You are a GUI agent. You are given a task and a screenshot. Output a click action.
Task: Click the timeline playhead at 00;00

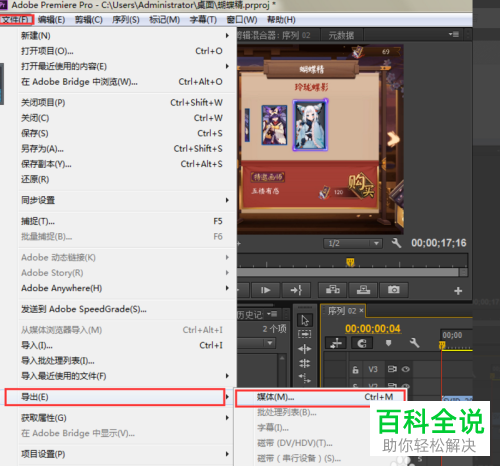442,345
